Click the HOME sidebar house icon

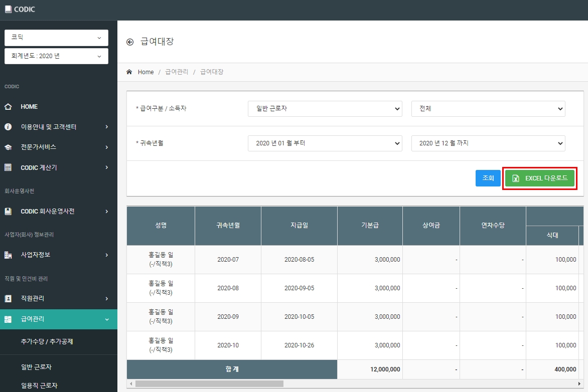pos(8,107)
